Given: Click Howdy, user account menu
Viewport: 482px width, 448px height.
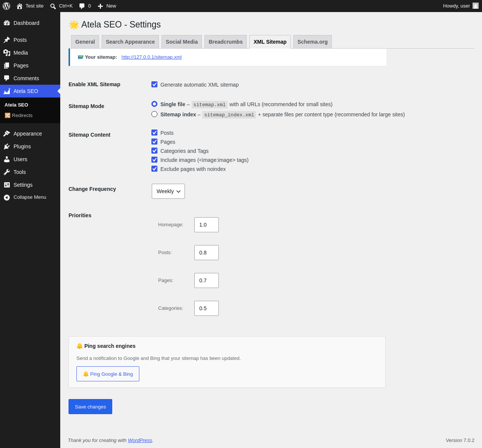Looking at the screenshot, I should click(x=461, y=6).
